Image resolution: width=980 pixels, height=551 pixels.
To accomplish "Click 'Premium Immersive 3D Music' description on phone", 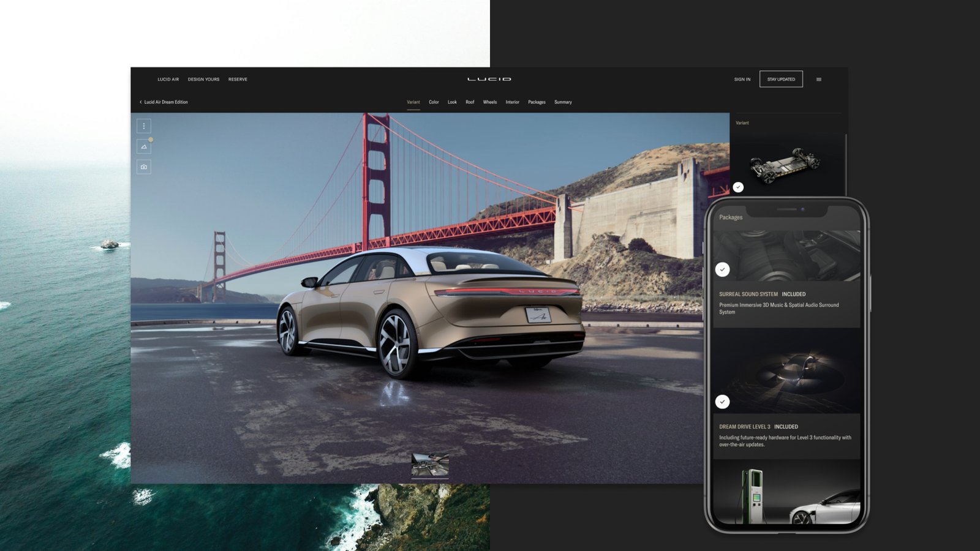I will pos(779,309).
